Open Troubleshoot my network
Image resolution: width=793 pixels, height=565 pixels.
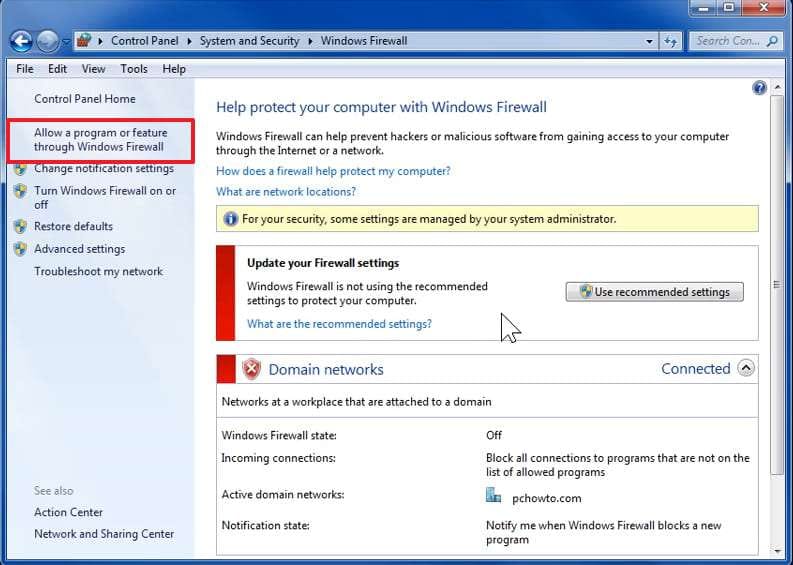point(99,272)
